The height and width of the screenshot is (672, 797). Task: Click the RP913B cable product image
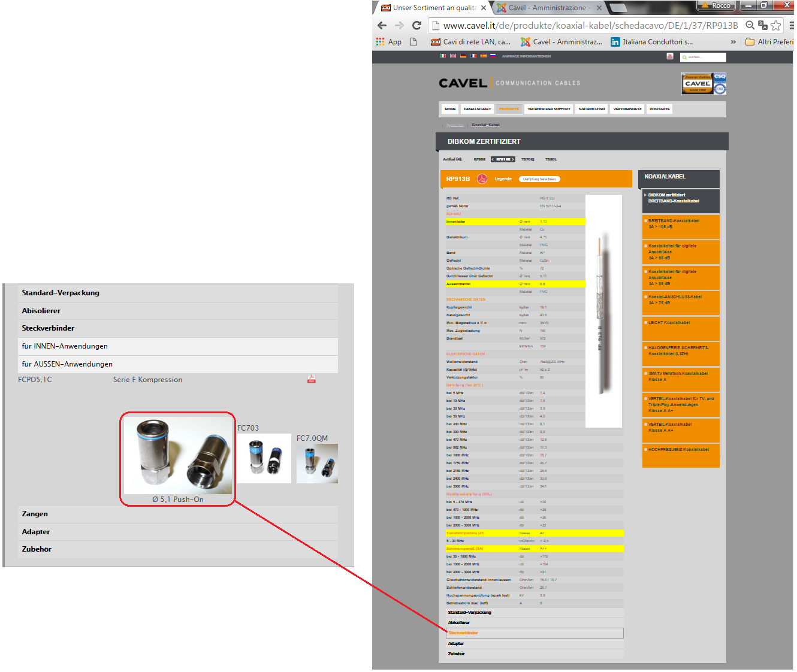click(603, 311)
